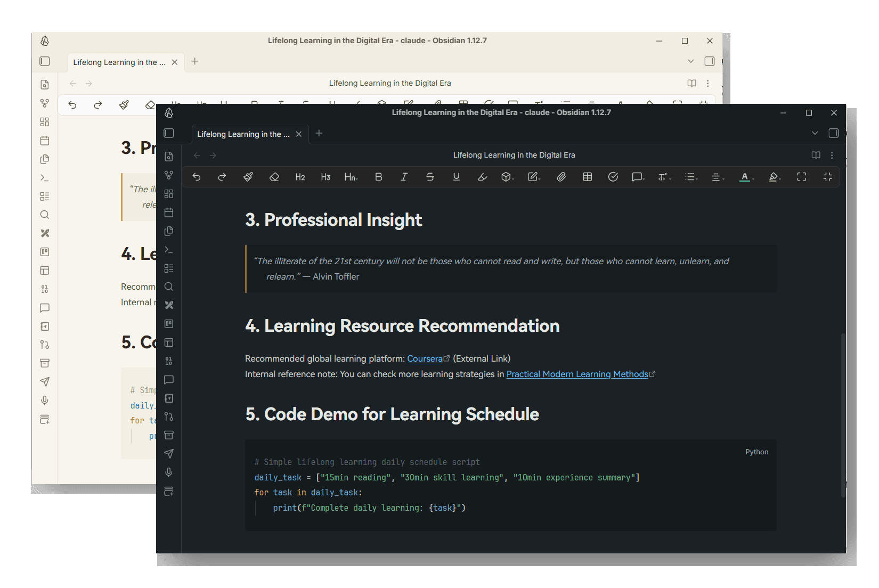Image resolution: width=879 pixels, height=588 pixels.
Task: Open daily note calendar in front ribbon
Action: pyautogui.click(x=169, y=213)
